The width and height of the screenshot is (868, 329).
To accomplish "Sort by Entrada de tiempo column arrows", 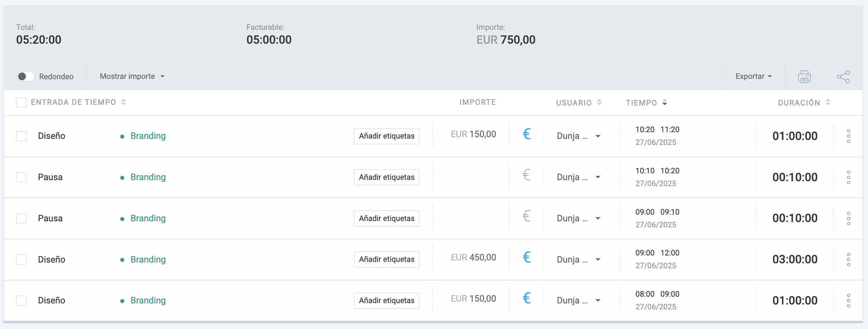I will point(123,102).
